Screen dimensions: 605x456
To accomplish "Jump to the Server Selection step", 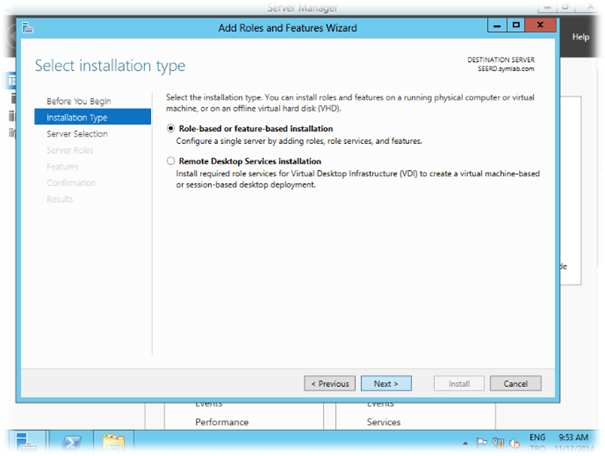I will 77,133.
